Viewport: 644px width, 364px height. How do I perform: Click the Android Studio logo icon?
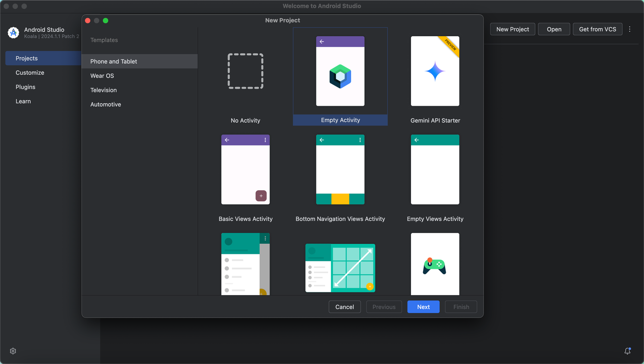coord(14,33)
